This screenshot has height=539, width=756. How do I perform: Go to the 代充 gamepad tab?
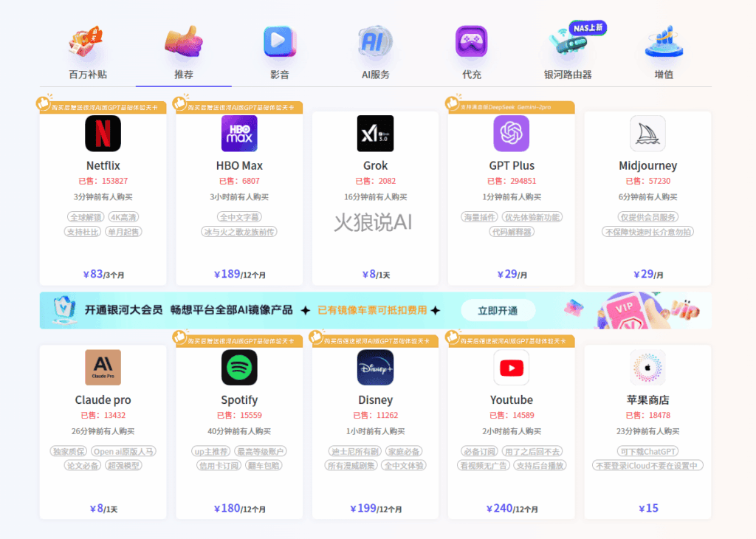point(472,52)
